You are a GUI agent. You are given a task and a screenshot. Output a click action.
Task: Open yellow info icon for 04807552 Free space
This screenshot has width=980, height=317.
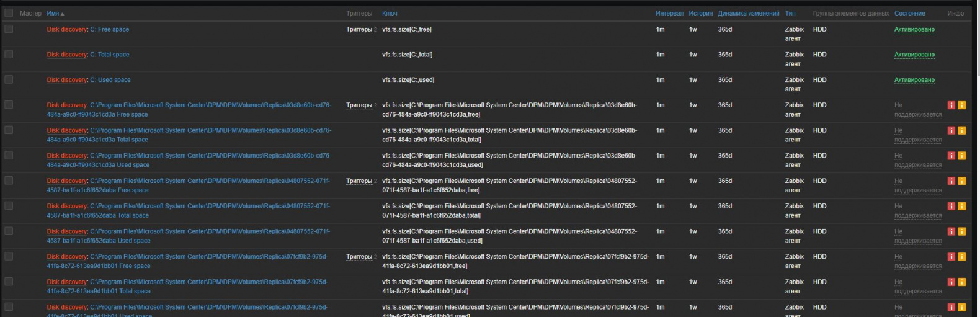click(x=962, y=181)
